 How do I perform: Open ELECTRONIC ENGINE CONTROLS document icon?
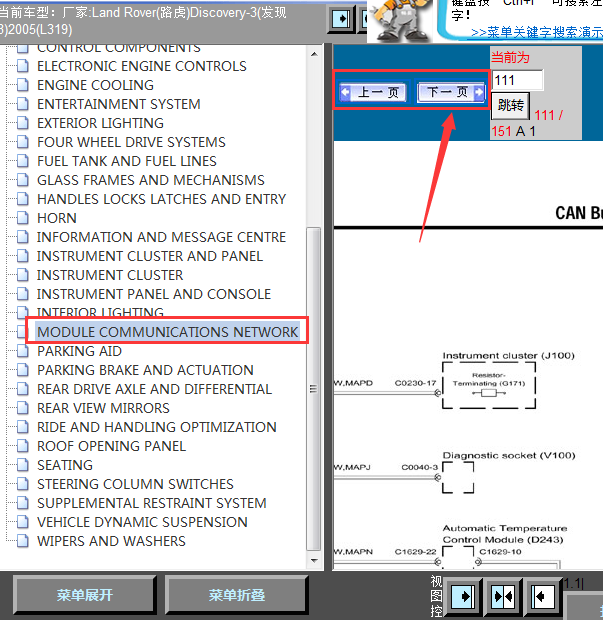23,66
